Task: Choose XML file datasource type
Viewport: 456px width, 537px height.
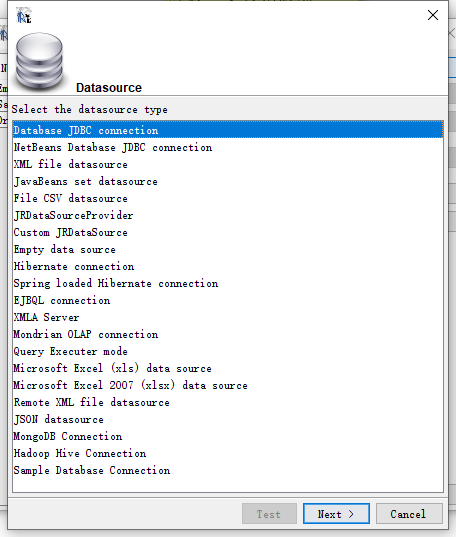Action: (x=228, y=164)
